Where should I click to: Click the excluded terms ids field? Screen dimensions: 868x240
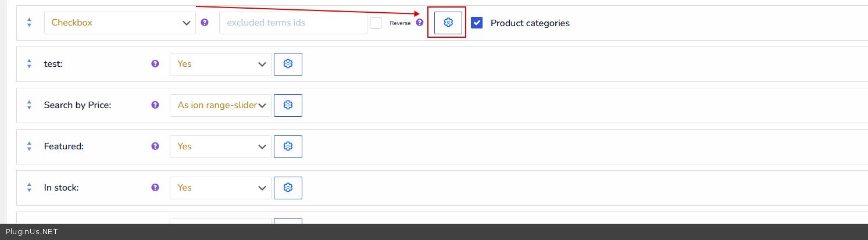[292, 23]
